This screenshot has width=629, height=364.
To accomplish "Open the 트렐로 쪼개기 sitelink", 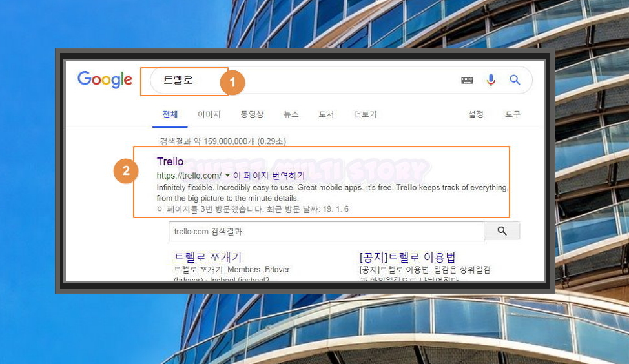I will (x=208, y=257).
